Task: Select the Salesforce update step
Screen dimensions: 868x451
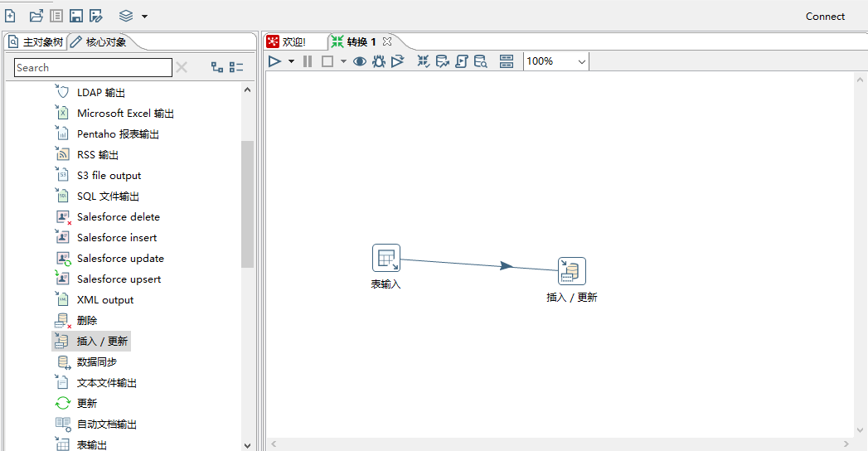Action: pos(109,259)
